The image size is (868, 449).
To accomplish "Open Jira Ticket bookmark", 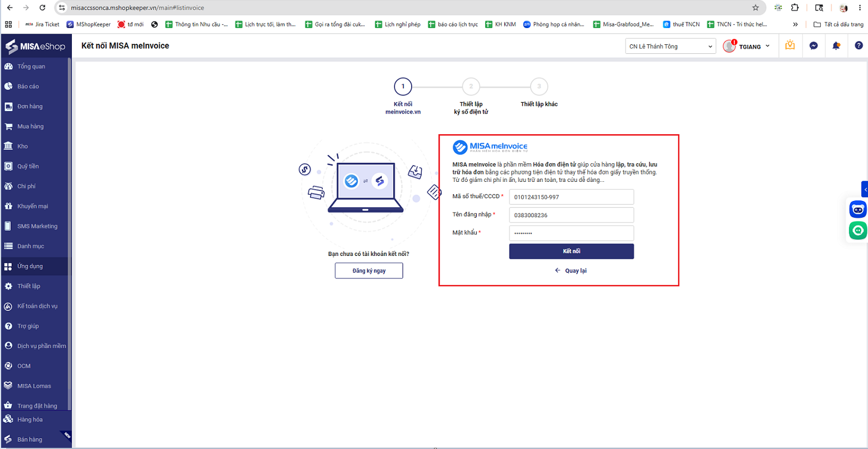I will (43, 24).
